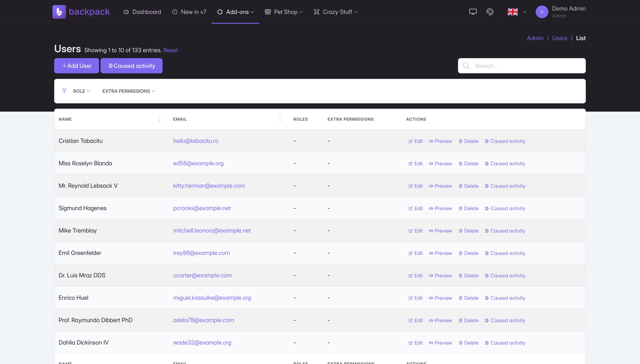Image resolution: width=640 pixels, height=364 pixels.
Task: Click the Reset link
Action: click(170, 50)
